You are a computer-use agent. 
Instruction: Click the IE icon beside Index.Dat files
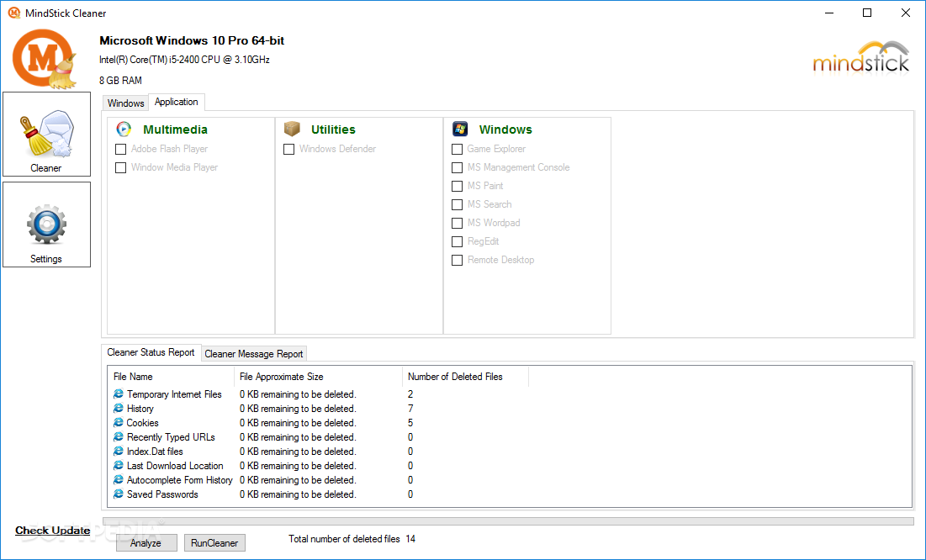(x=118, y=452)
